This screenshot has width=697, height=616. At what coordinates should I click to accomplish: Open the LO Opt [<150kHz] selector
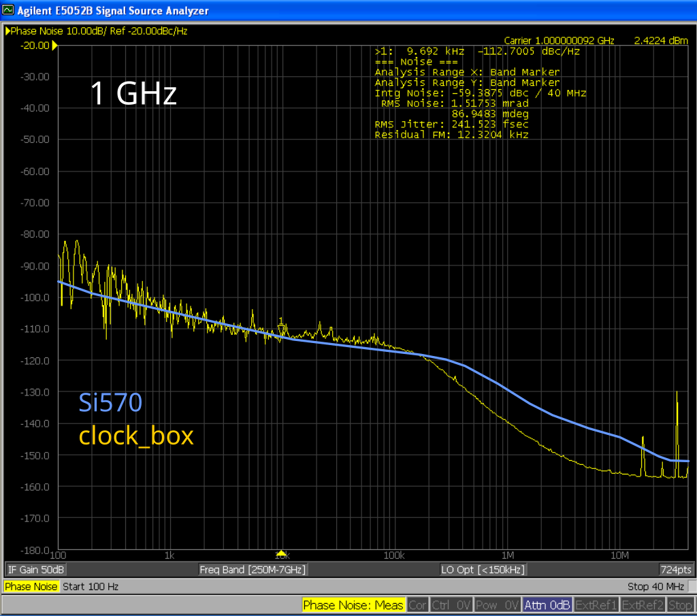tap(483, 570)
